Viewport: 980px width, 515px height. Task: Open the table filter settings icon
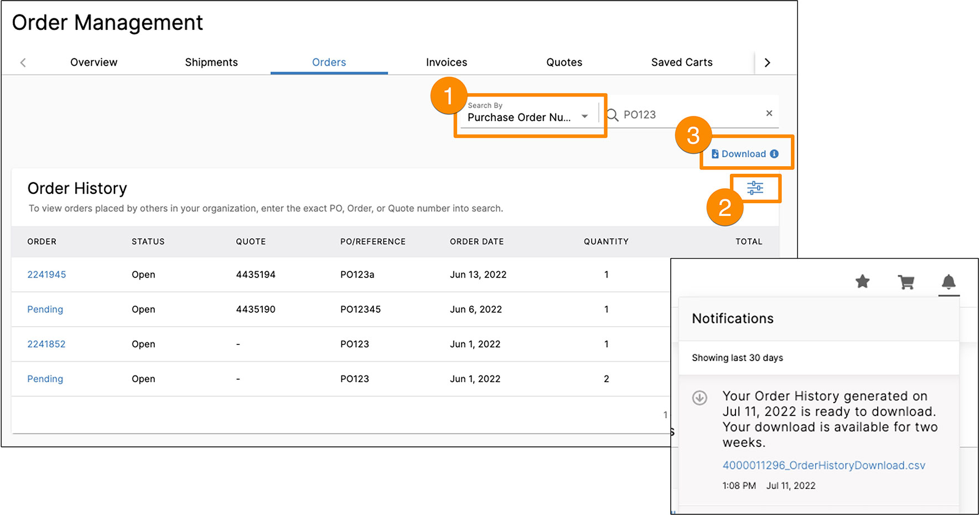(x=755, y=188)
